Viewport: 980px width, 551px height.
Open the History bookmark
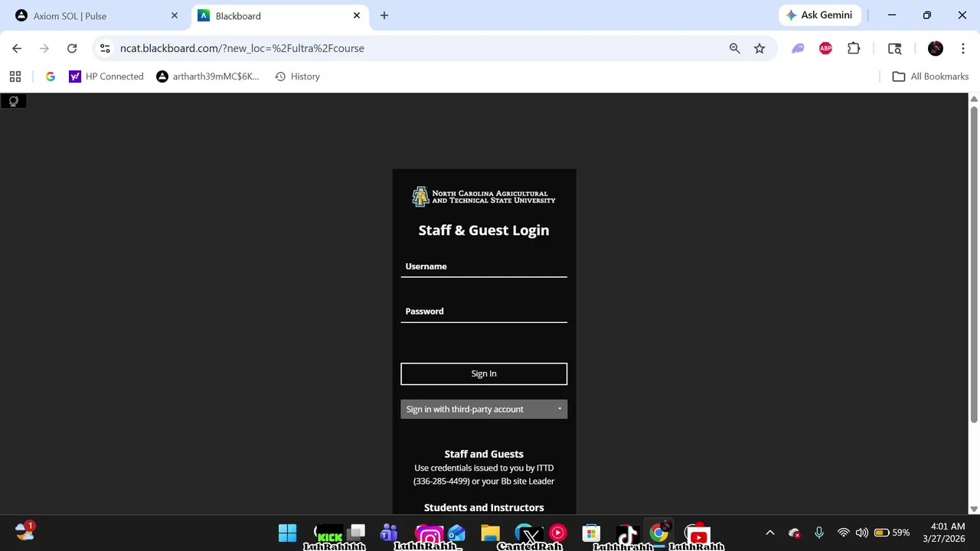click(297, 77)
